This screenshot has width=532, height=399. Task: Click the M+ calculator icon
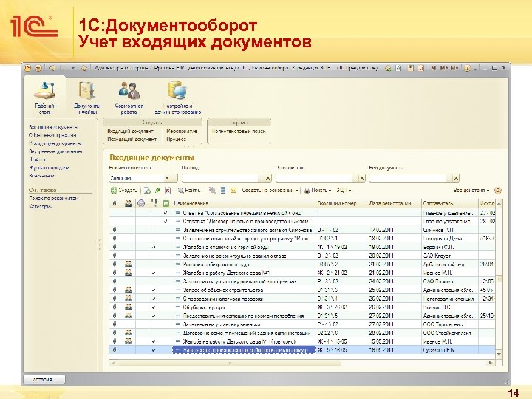tap(444, 68)
